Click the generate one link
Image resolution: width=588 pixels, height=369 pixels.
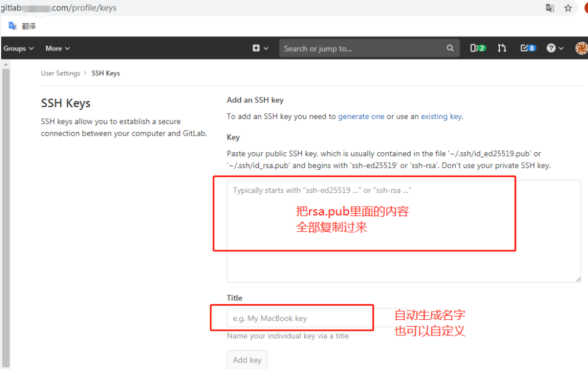click(x=361, y=116)
